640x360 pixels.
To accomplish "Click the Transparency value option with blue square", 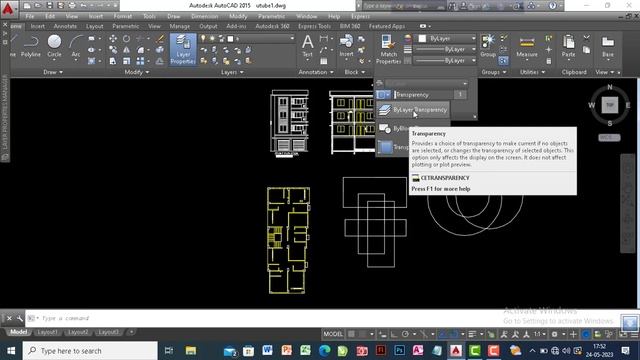I will pyautogui.click(x=393, y=147).
